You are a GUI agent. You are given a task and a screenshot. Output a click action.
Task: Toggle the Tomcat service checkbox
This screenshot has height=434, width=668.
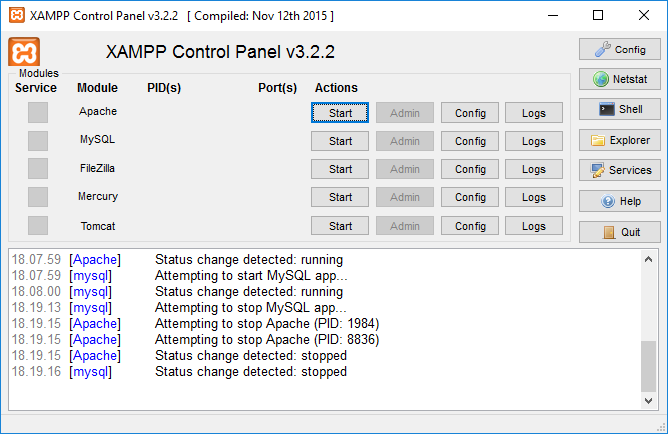tap(38, 226)
